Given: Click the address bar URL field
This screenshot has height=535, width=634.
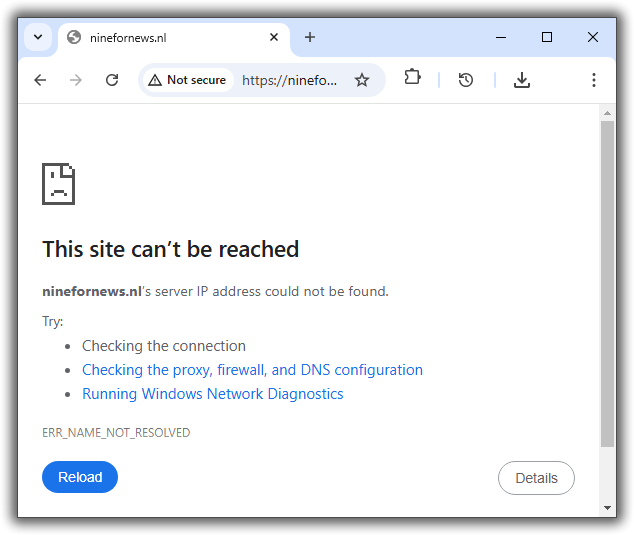Looking at the screenshot, I should 290,80.
